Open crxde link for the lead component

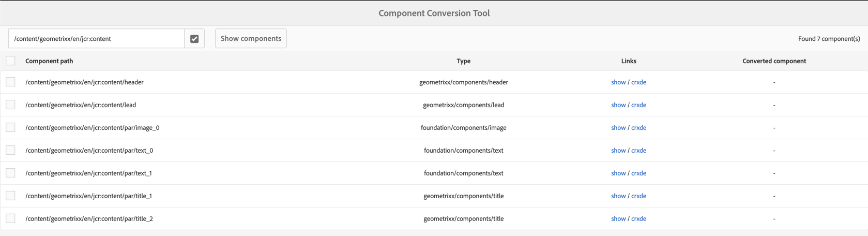click(x=638, y=105)
